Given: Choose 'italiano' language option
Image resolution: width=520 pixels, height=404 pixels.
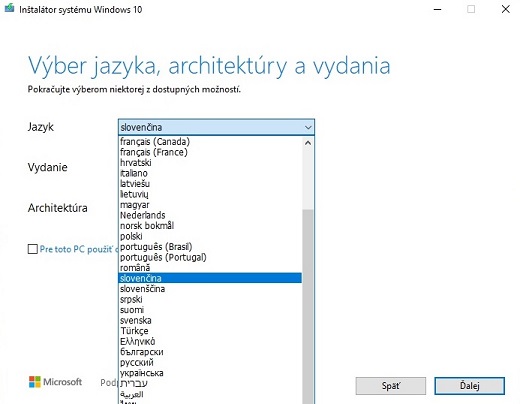Looking at the screenshot, I should (210, 173).
